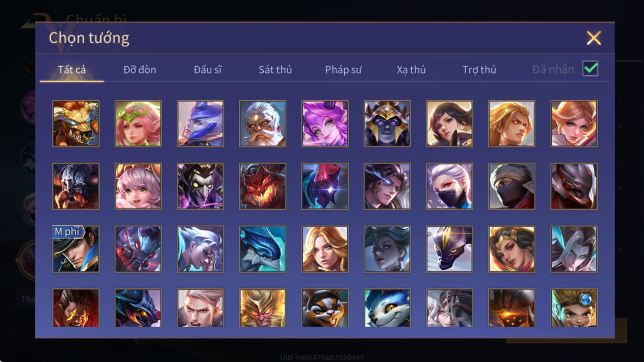Switch to 'Trợ thủ' tab
644x362 pixels.
(479, 70)
